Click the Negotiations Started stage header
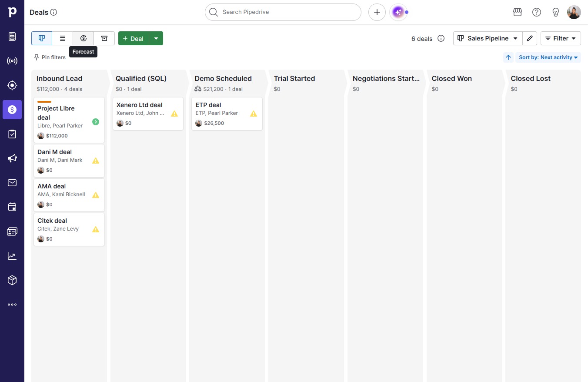Image resolution: width=588 pixels, height=382 pixels. [x=386, y=79]
